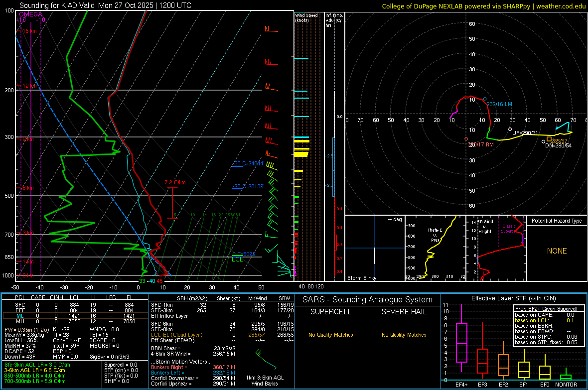
Task: Click the SARS - Sounding Analogue System title
Action: click(x=367, y=300)
